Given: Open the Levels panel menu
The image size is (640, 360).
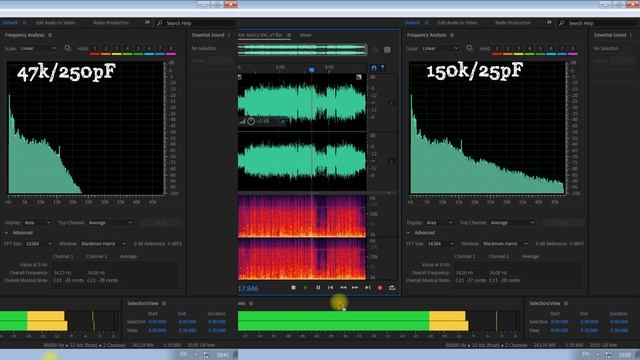Looking at the screenshot, I should 251,303.
